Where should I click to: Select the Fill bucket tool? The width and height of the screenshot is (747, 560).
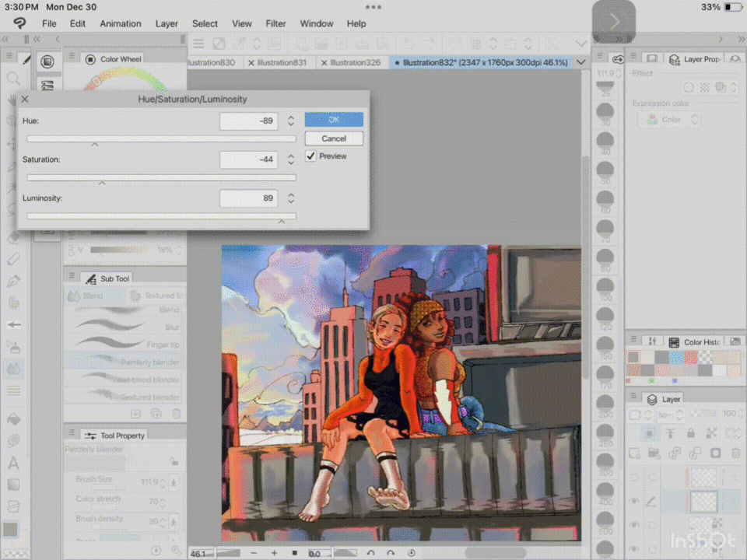pyautogui.click(x=13, y=418)
